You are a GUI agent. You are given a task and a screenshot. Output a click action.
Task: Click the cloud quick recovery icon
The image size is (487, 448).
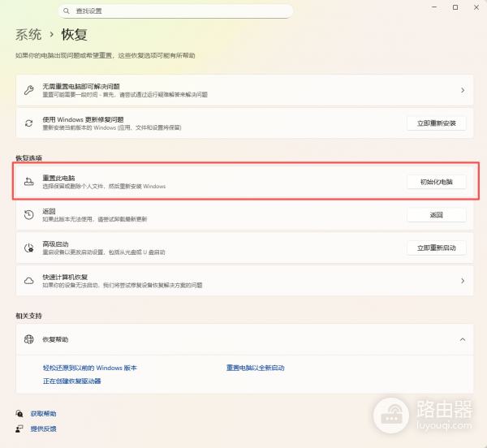29,281
